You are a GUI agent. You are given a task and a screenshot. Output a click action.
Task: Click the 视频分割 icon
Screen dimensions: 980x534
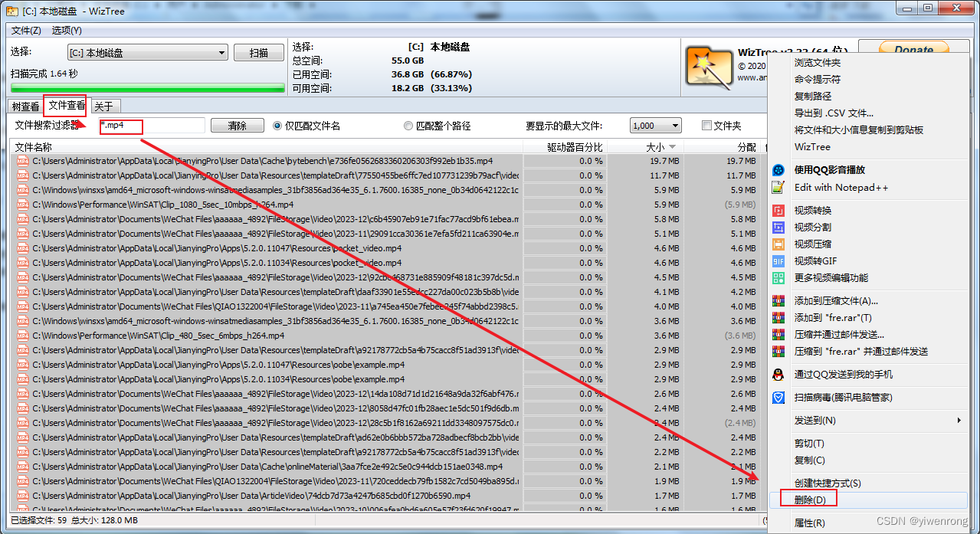[x=778, y=228]
